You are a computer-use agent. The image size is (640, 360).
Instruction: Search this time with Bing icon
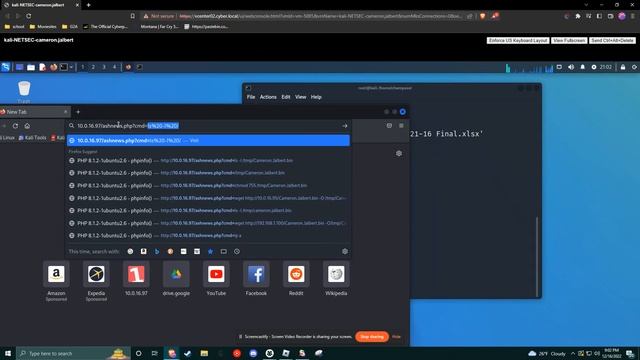point(157,251)
